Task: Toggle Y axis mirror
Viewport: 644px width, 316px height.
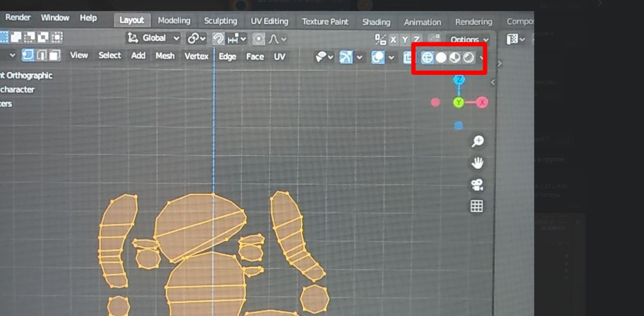Action: pos(405,39)
